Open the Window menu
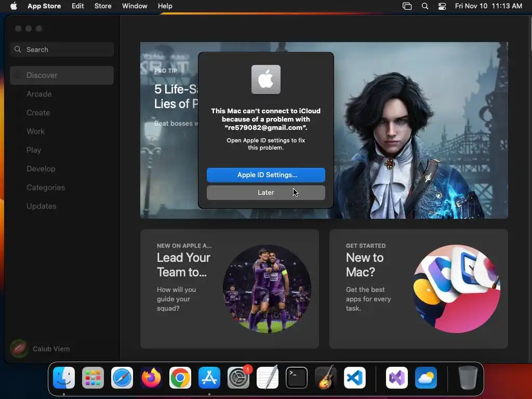Screen dimensions: 532x399 tap(135, 6)
